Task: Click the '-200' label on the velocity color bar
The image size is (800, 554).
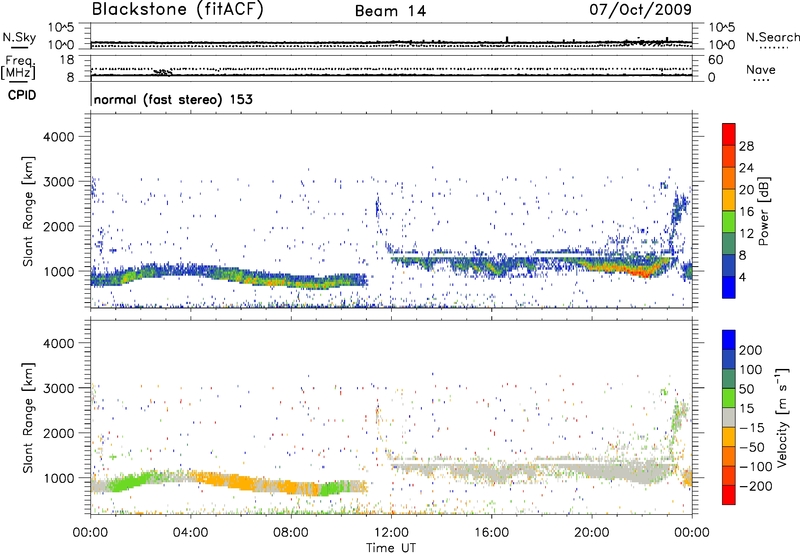Action: point(756,486)
